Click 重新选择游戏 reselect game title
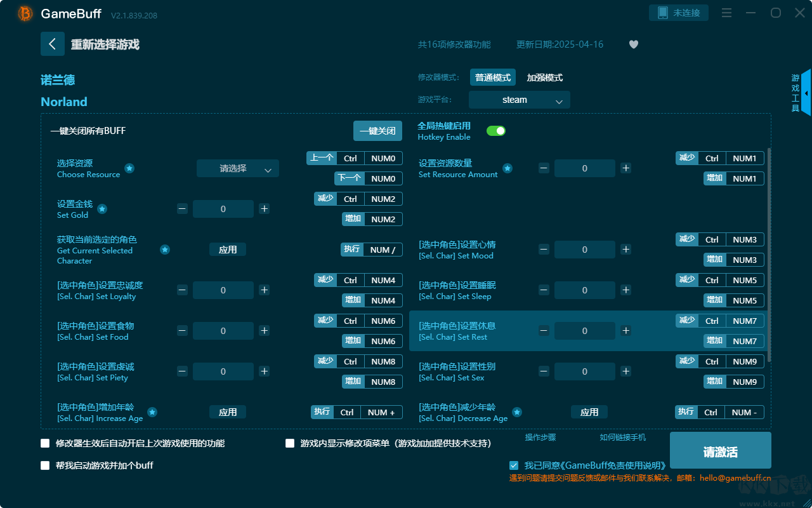 [105, 44]
